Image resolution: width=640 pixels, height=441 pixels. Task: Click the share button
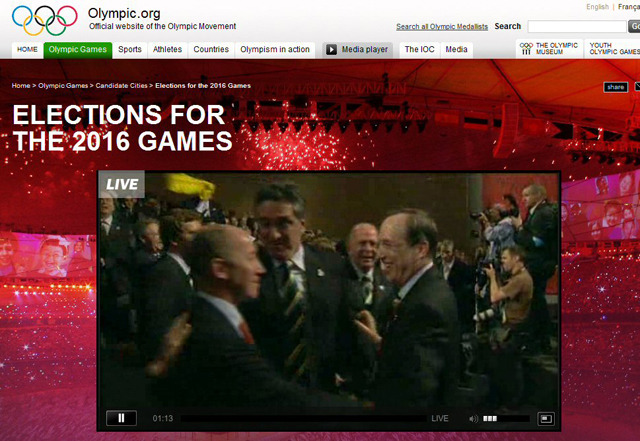pyautogui.click(x=615, y=87)
